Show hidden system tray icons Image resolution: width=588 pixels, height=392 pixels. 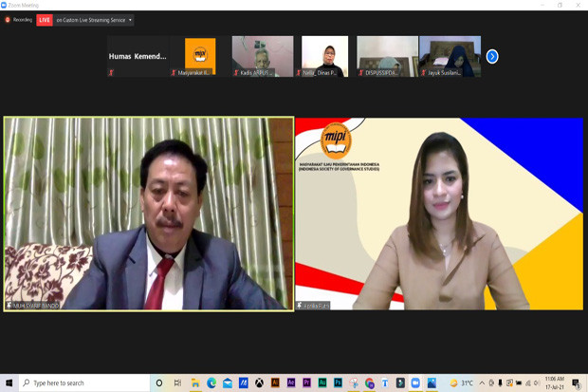(x=482, y=383)
